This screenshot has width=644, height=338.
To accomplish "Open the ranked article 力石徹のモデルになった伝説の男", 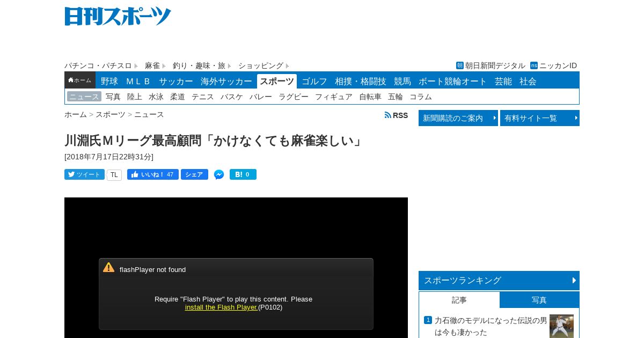I will (x=491, y=326).
